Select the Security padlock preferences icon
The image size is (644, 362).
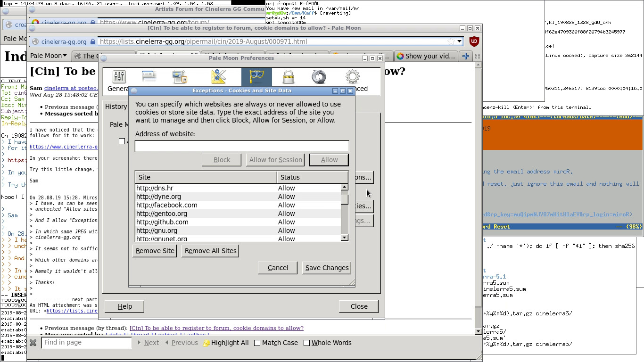(x=288, y=77)
